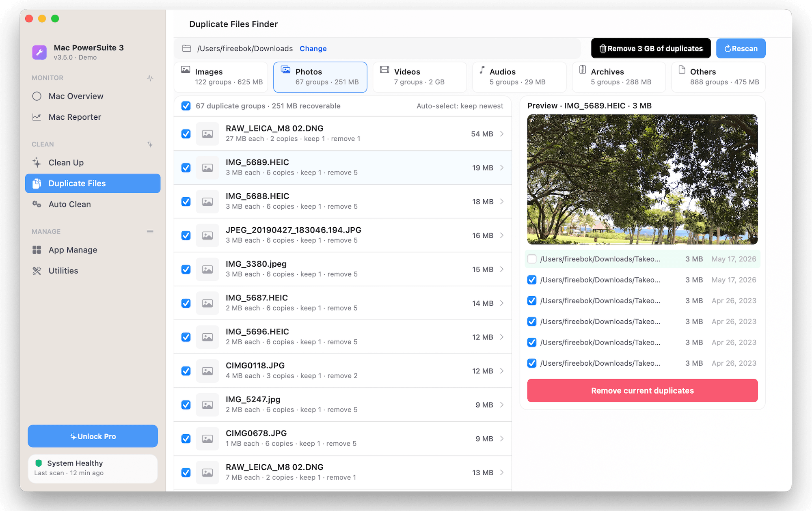Click the lines icon beside MANAGE header
This screenshot has width=812, height=511.
pyautogui.click(x=150, y=231)
